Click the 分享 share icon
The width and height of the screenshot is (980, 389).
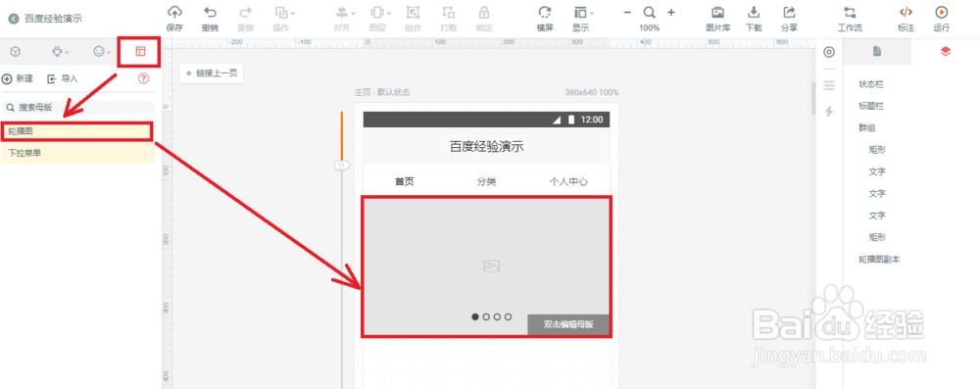(789, 13)
